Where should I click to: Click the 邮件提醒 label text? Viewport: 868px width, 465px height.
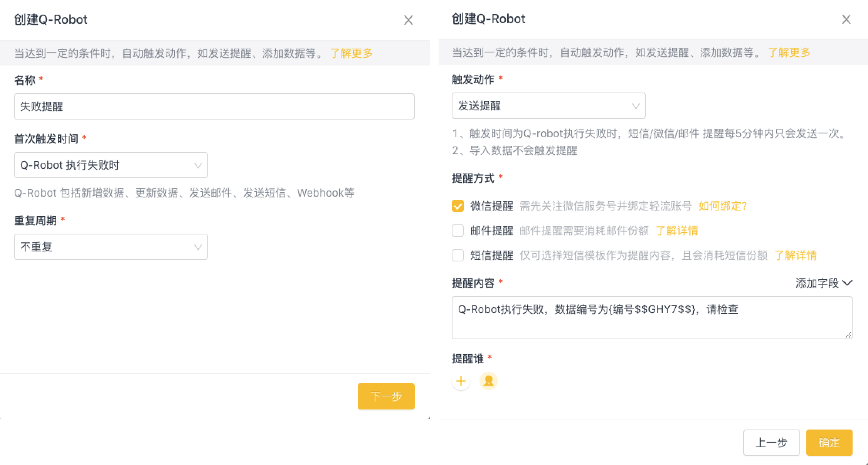pos(491,231)
